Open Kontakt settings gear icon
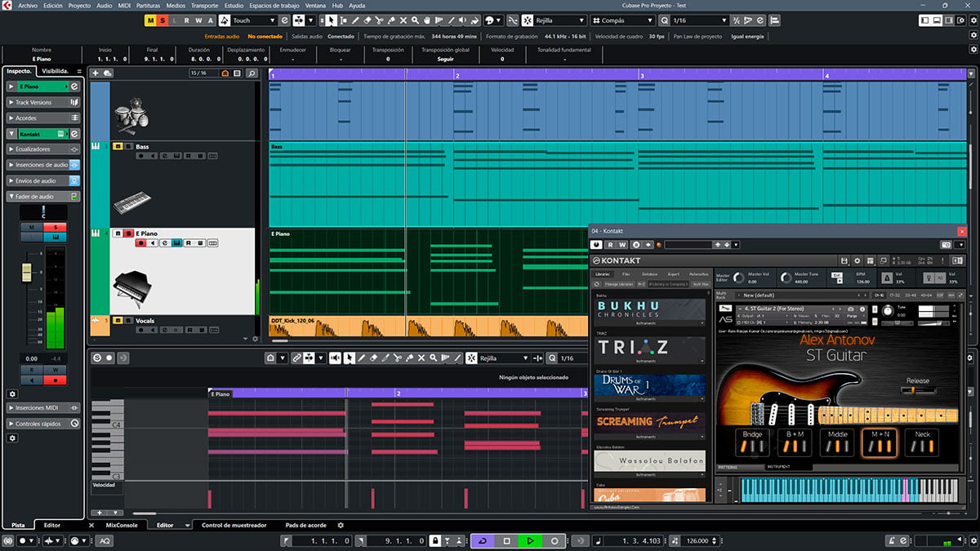This screenshot has height=551, width=980. (x=857, y=260)
